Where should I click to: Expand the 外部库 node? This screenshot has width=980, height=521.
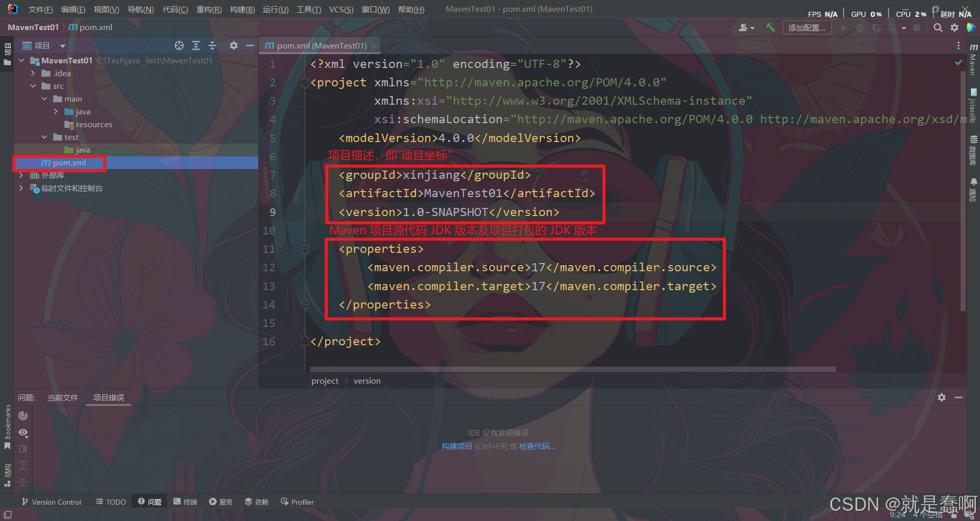click(21, 175)
